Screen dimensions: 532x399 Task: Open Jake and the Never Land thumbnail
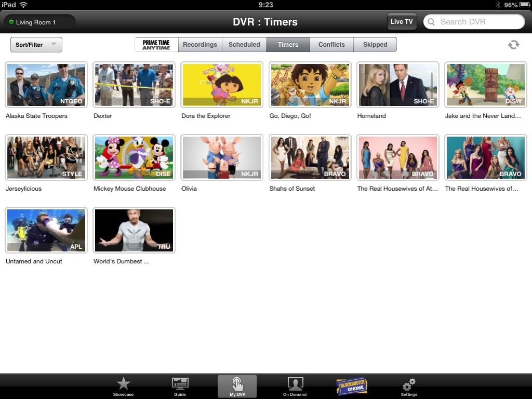[486, 85]
